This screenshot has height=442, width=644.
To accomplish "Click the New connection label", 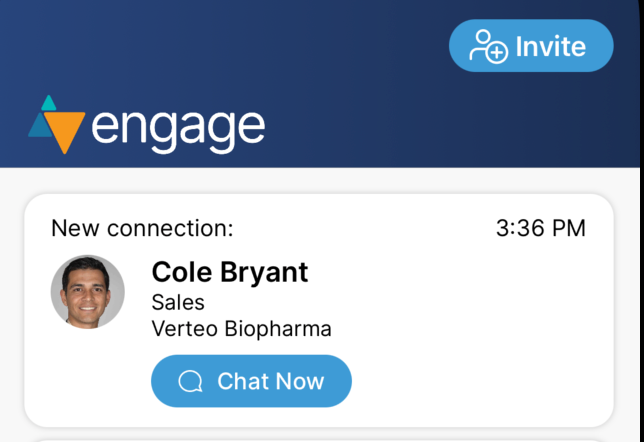I will click(x=142, y=228).
